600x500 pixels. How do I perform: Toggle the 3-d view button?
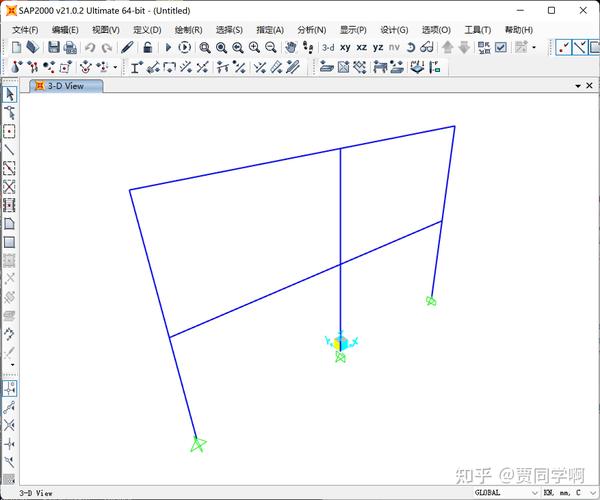tap(328, 47)
